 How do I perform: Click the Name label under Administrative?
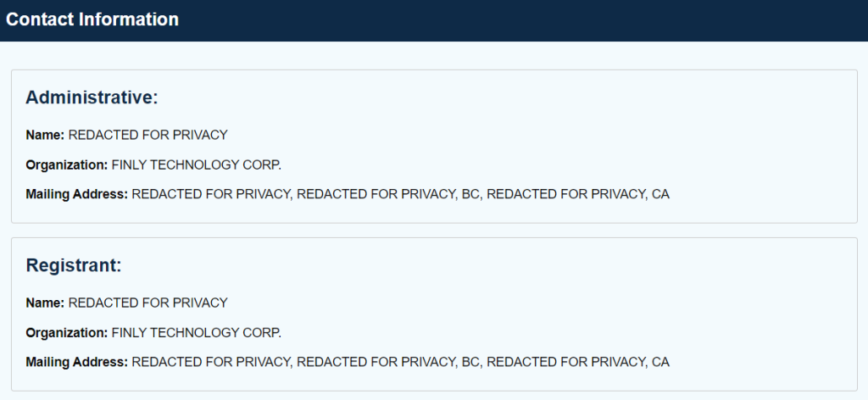click(45, 135)
